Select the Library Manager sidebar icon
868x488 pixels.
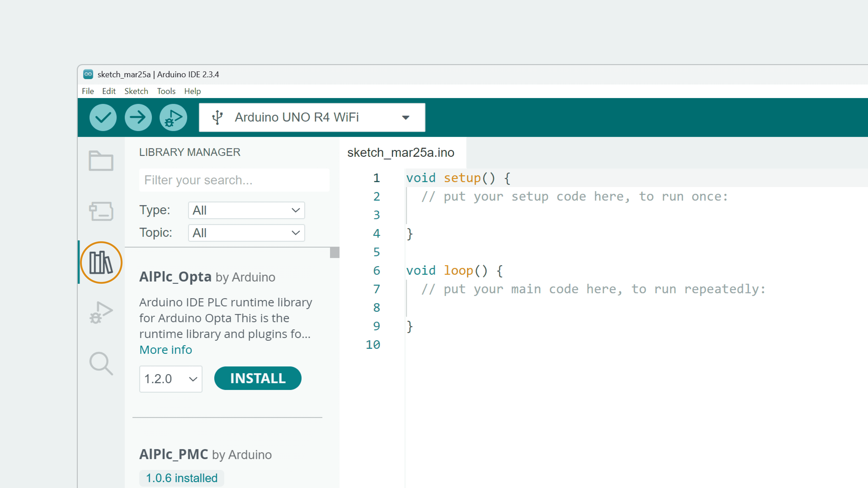click(101, 262)
